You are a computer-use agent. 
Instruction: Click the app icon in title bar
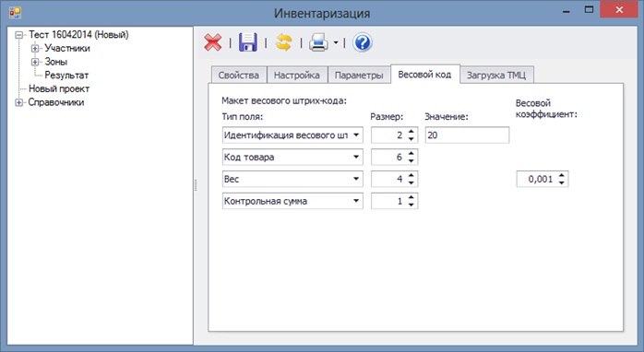pyautogui.click(x=15, y=13)
